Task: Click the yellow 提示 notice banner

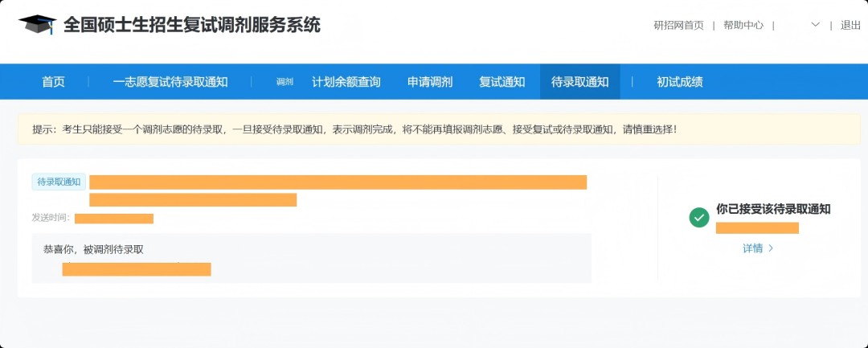Action: click(x=438, y=129)
